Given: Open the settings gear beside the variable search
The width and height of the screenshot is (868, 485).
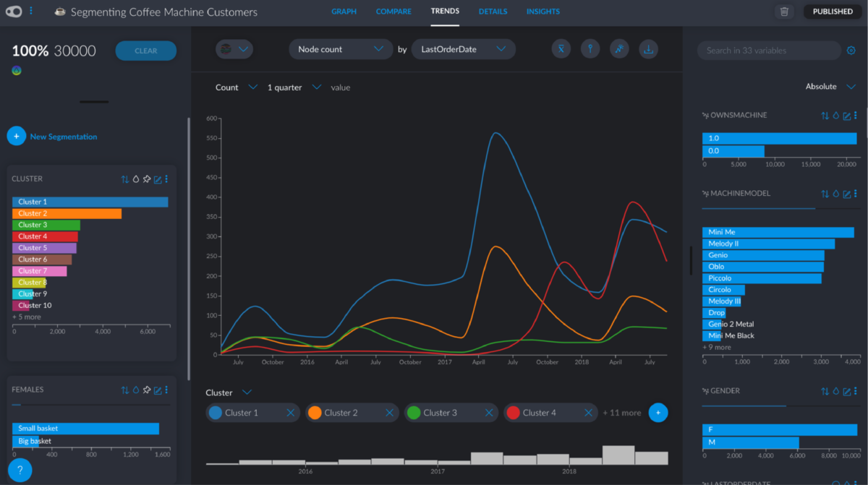Looking at the screenshot, I should [852, 51].
